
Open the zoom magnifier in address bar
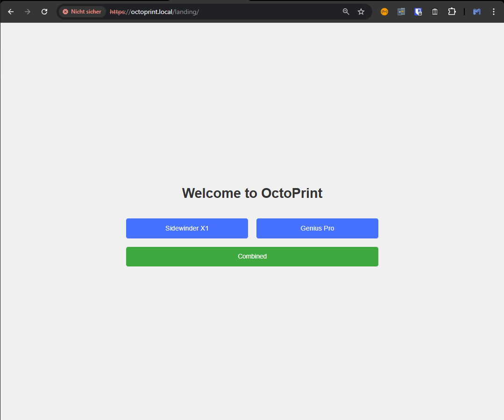tap(346, 12)
